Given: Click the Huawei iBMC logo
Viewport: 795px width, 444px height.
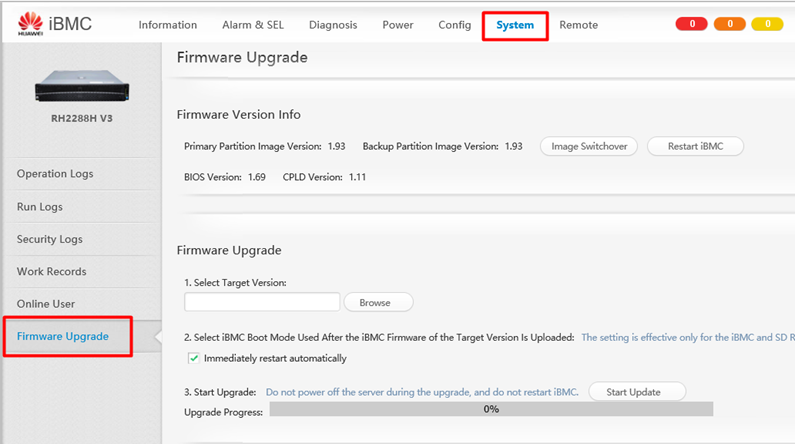Looking at the screenshot, I should coord(55,24).
